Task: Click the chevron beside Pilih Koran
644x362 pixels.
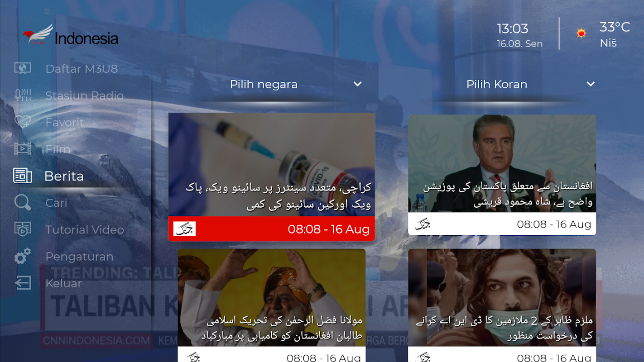Action: coord(590,84)
